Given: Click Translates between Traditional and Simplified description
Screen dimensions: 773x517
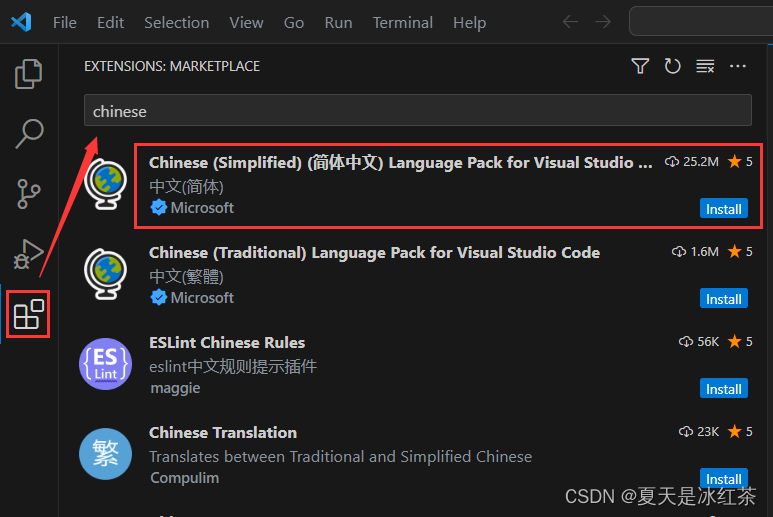Looking at the screenshot, I should (340, 456).
